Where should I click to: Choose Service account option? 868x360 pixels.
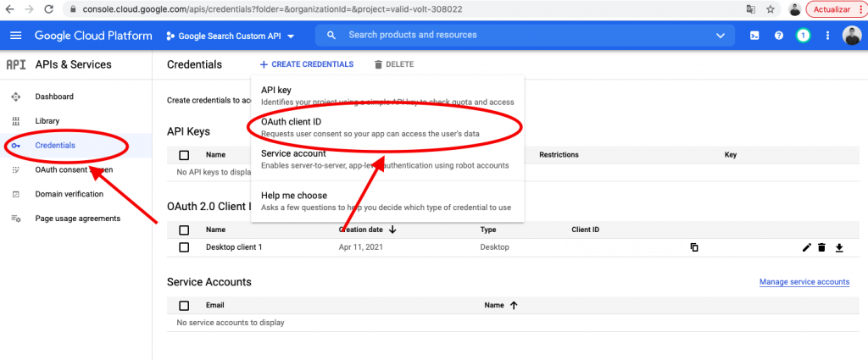click(x=387, y=158)
